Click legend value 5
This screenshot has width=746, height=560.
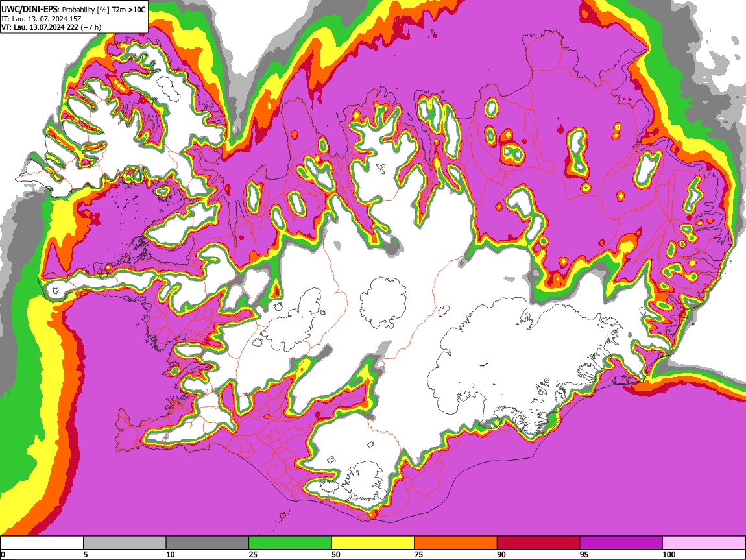[x=86, y=554]
